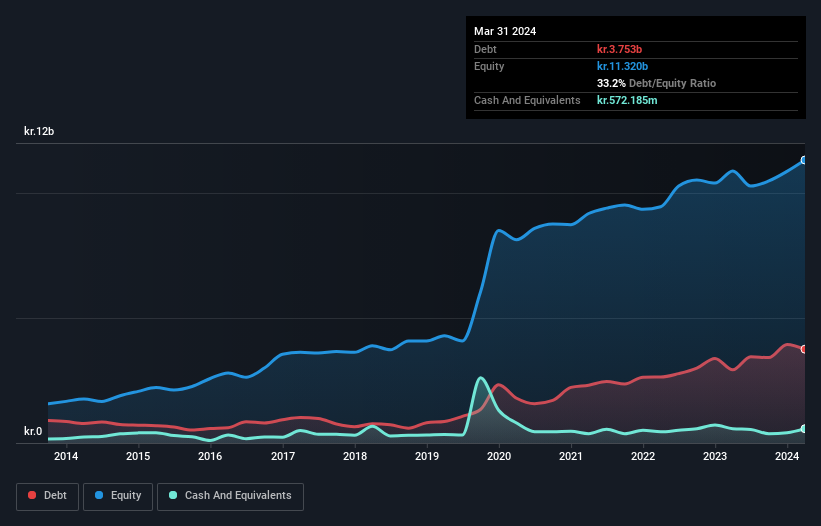Click the Equity label in tooltip
This screenshot has height=526, width=821.
coord(489,66)
